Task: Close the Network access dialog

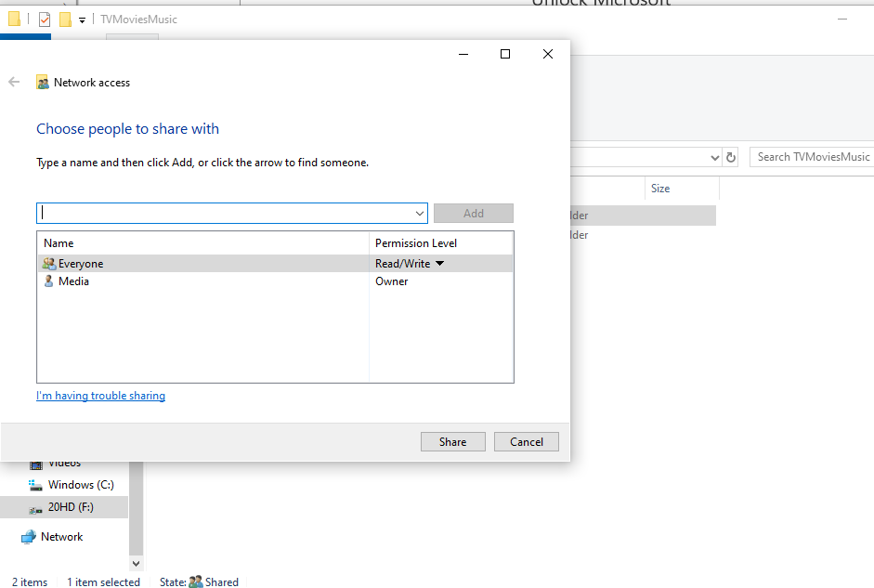Action: [548, 54]
